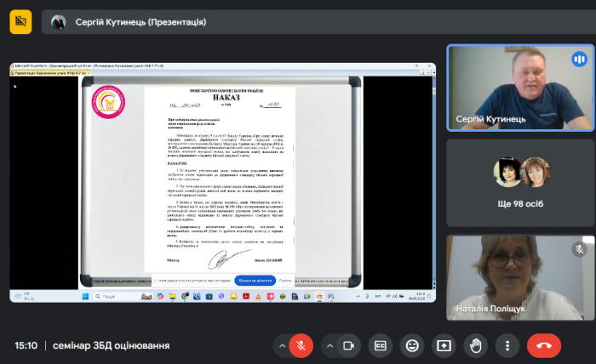
Task: Open the three-dot more options menu
Action: 507,345
